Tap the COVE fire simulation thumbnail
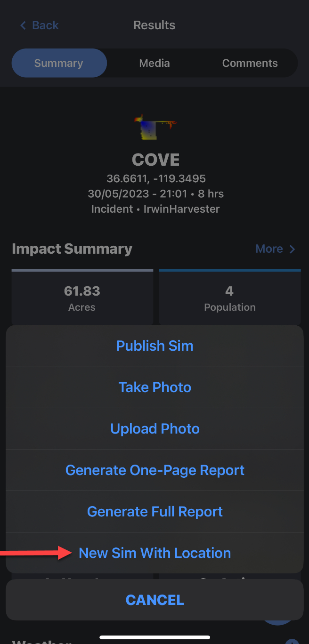The image size is (309, 644). tap(155, 127)
